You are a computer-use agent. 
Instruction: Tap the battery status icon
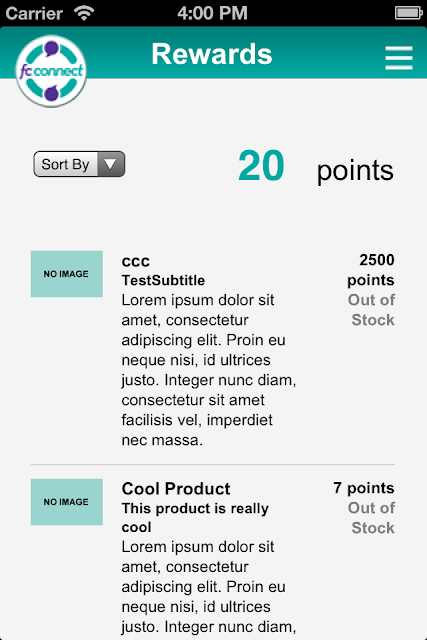pos(408,13)
